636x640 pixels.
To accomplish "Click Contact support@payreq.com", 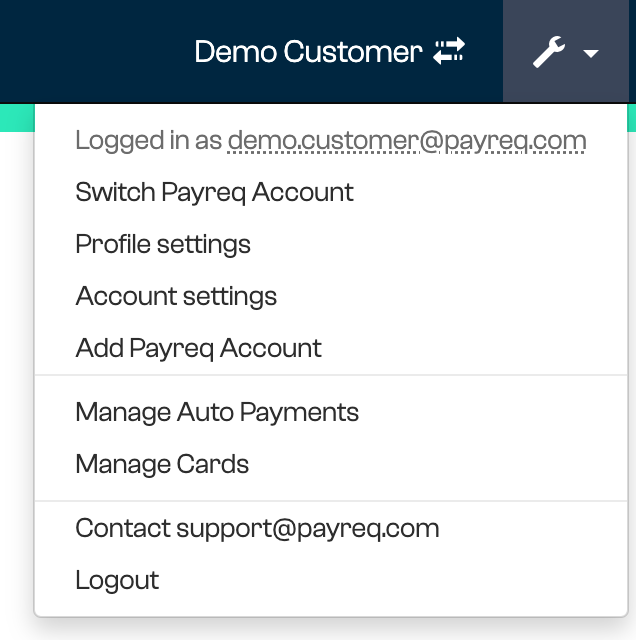I will pos(257,528).
